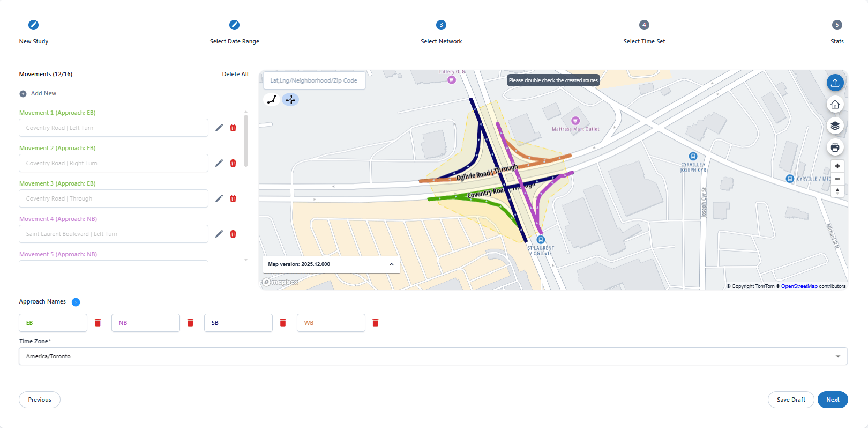Click Movement 5 (Approach: NB) label
868x428 pixels.
coord(58,254)
